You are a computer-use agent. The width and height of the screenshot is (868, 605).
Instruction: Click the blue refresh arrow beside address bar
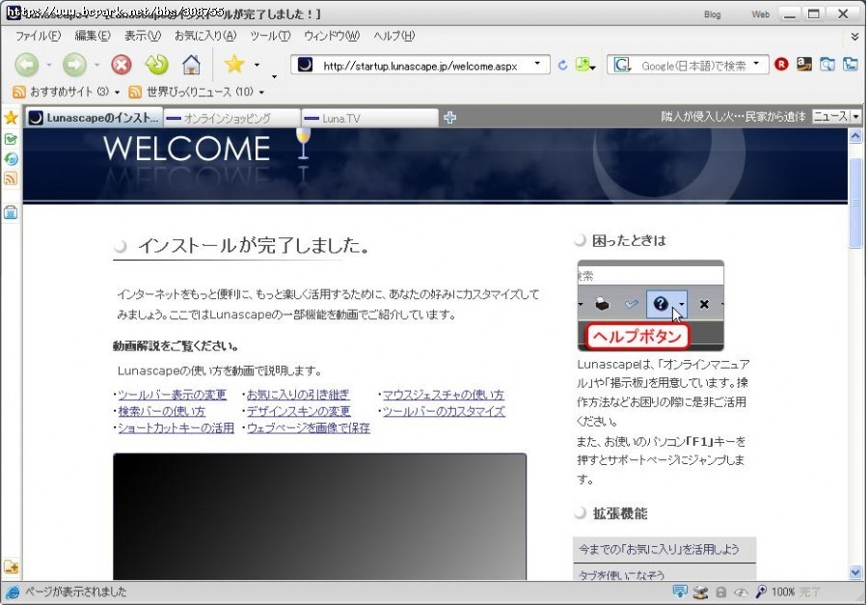(x=562, y=65)
